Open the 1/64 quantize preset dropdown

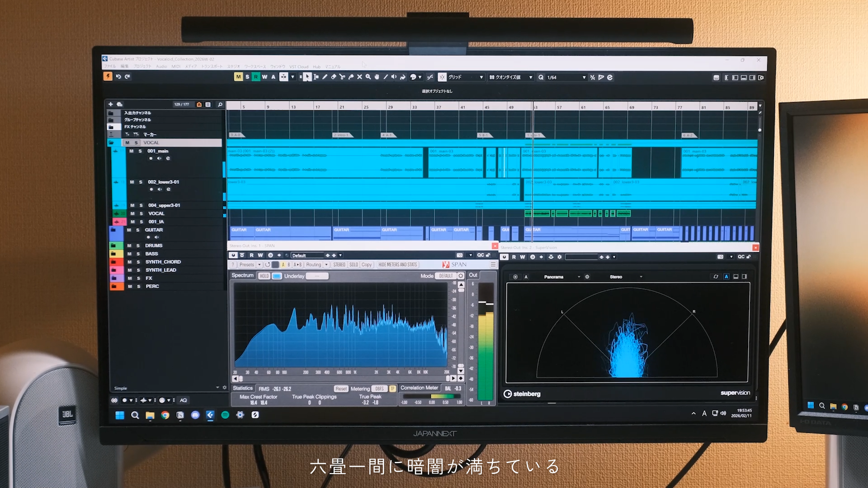click(584, 77)
